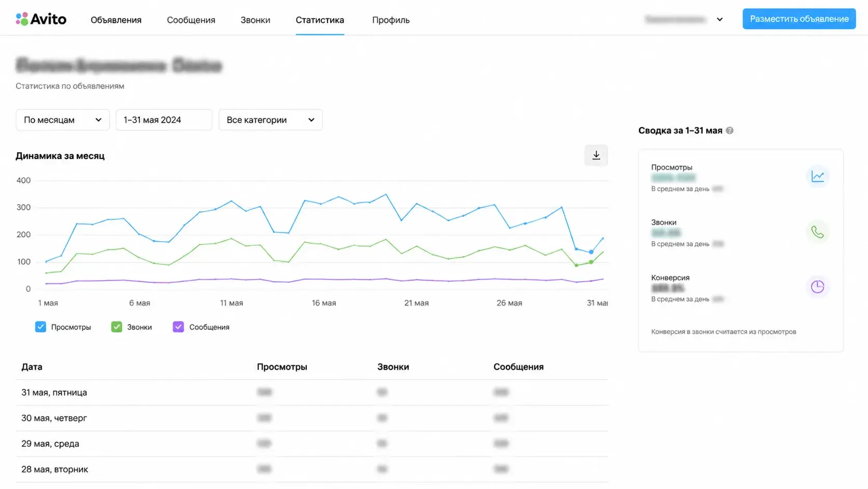
Task: Click Разместить объявление button
Action: pyautogui.click(x=799, y=19)
